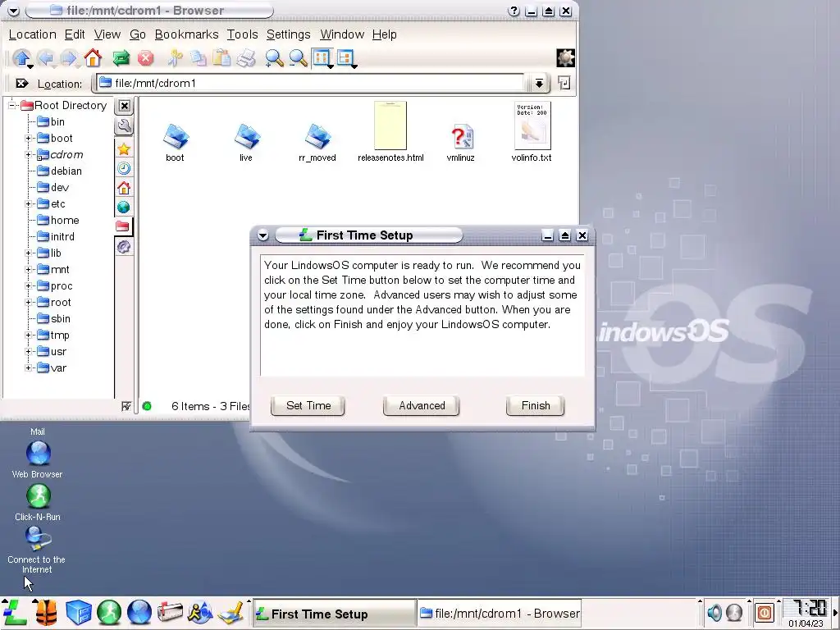Open the L launch menu on taskbar
Screen dimensions: 840x630
15,613
